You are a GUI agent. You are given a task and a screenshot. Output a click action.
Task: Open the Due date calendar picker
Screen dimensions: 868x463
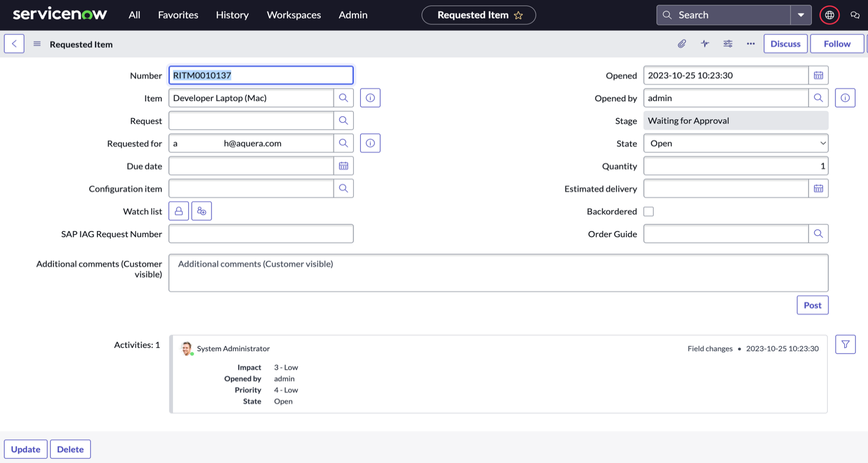344,166
